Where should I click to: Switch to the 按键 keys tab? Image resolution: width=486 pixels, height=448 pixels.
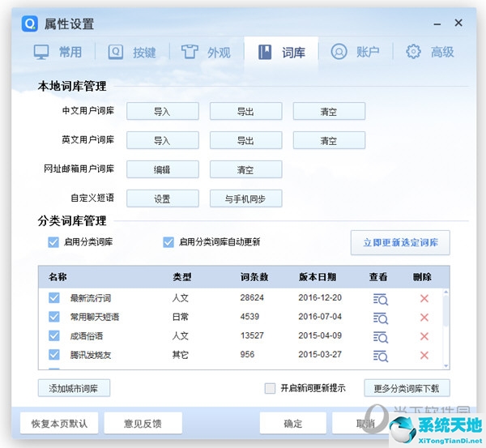click(x=132, y=52)
